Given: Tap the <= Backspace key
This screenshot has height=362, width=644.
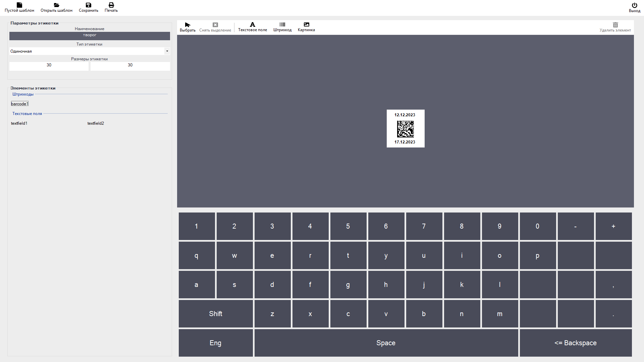Looking at the screenshot, I should click(x=576, y=343).
